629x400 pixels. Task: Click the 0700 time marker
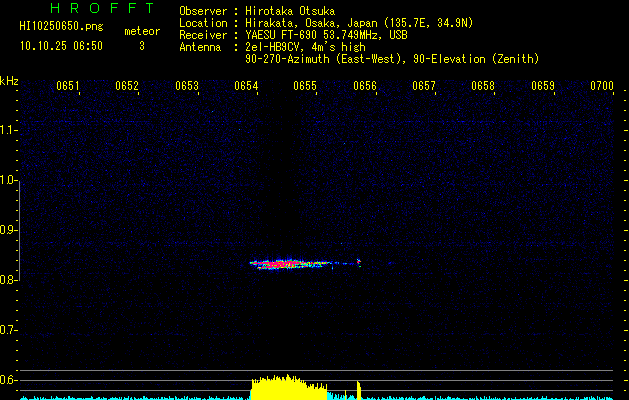click(x=602, y=86)
